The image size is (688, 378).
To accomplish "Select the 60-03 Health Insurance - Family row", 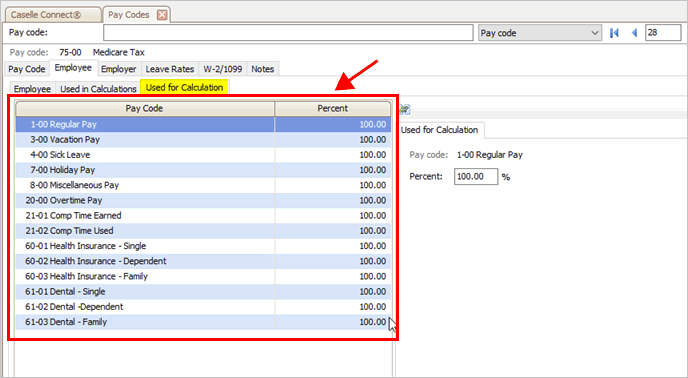I will click(203, 276).
